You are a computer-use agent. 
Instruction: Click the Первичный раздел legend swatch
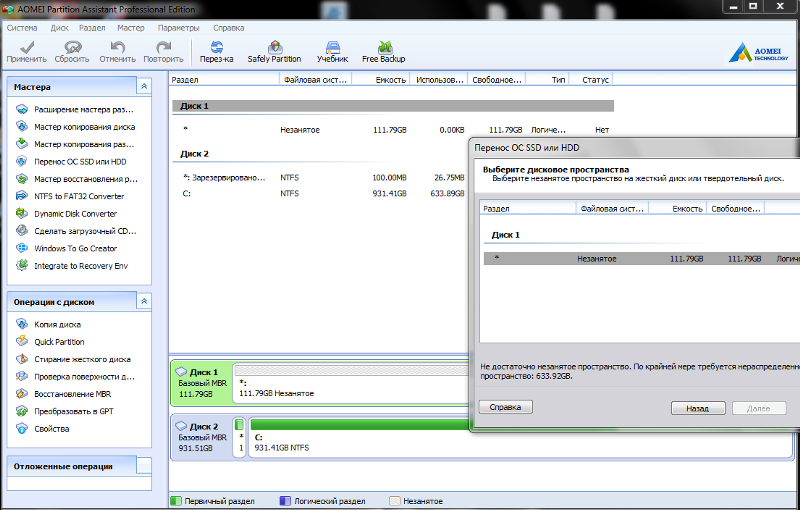pos(176,501)
